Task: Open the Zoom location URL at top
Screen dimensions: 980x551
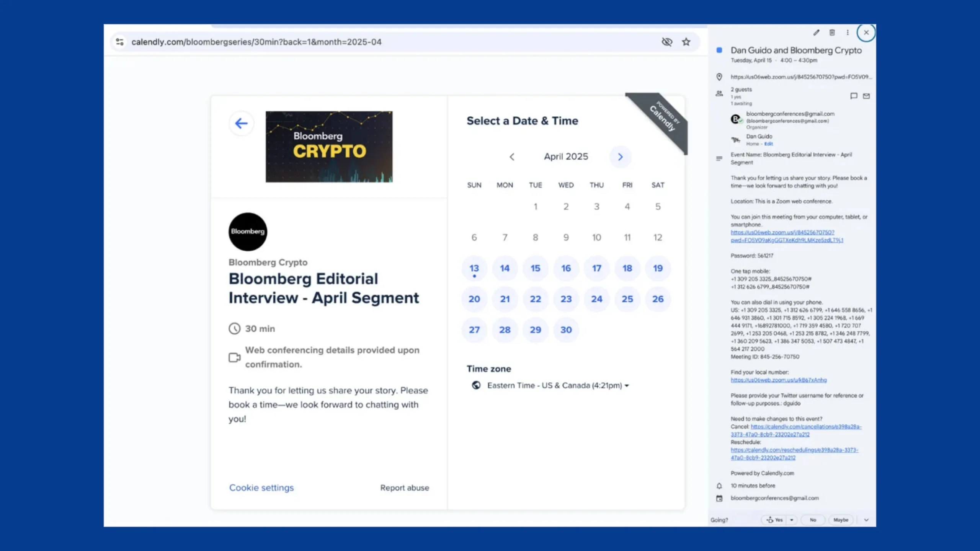Action: pyautogui.click(x=801, y=77)
